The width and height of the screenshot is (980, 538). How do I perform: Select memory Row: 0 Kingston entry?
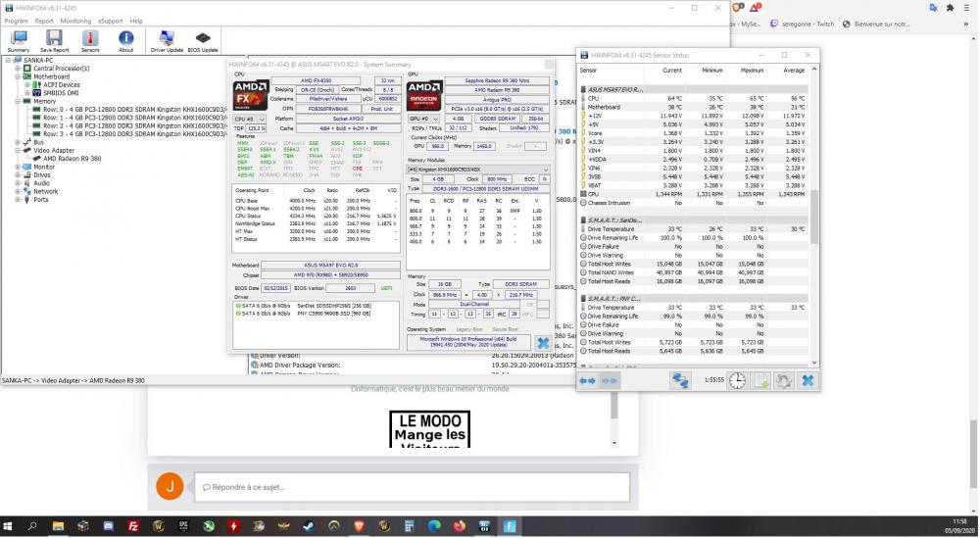pyautogui.click(x=130, y=110)
